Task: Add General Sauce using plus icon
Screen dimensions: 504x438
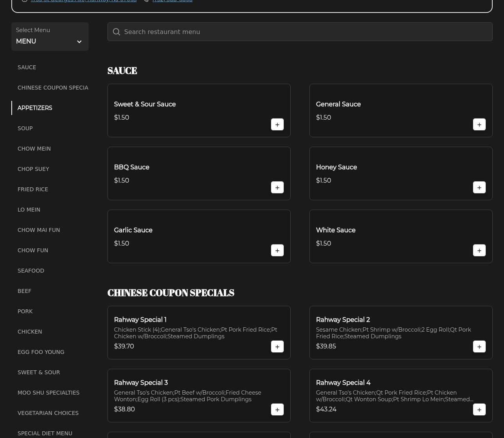Action: click(479, 124)
